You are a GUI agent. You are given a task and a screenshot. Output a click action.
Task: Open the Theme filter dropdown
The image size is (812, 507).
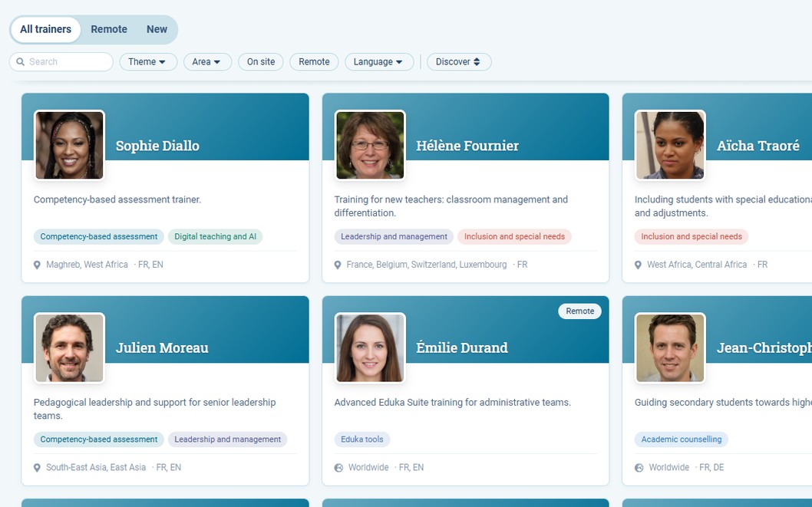pyautogui.click(x=148, y=61)
